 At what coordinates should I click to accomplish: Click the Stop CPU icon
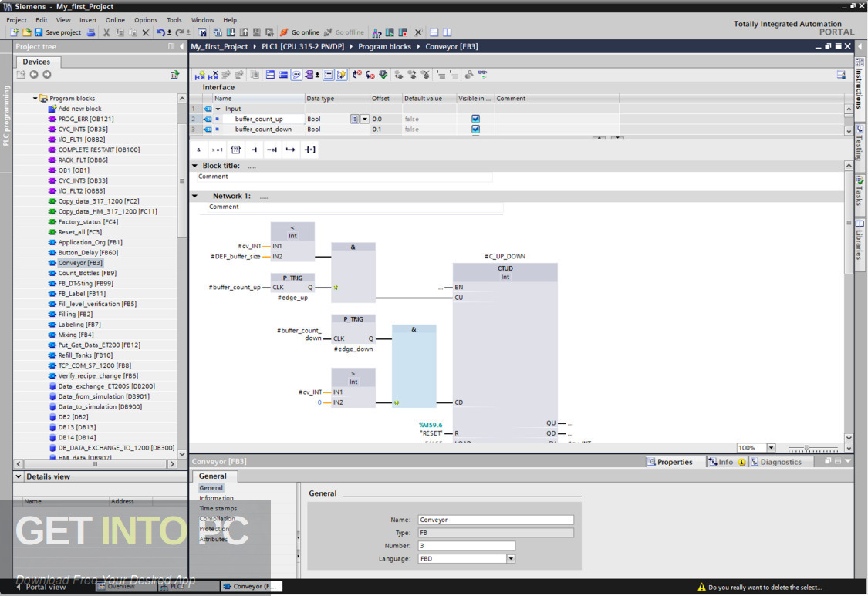pos(403,32)
